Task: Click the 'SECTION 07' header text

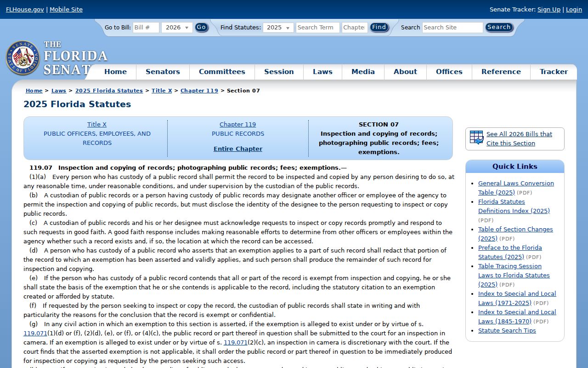Action: pyautogui.click(x=379, y=125)
